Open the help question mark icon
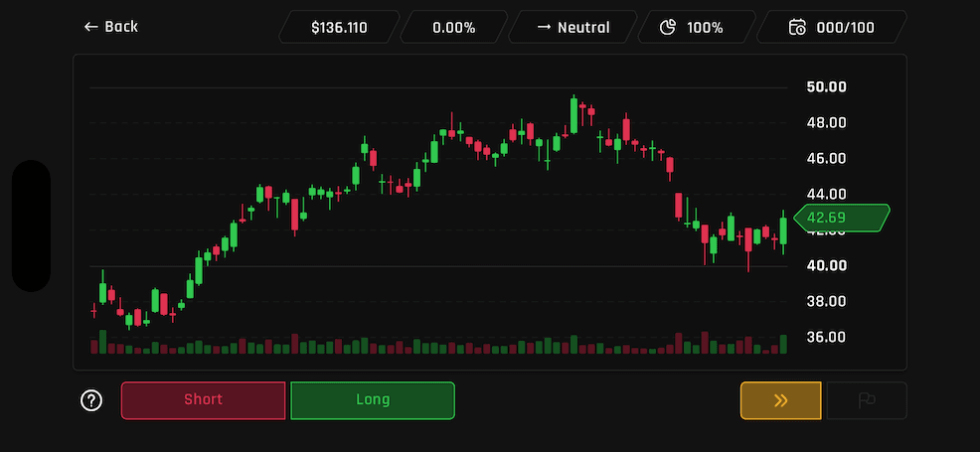This screenshot has width=980, height=452. point(91,400)
